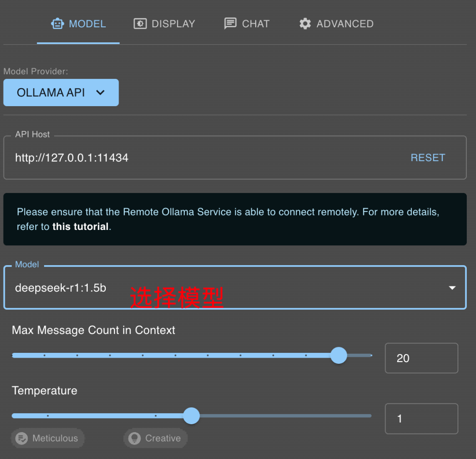Click the Advanced tab gear icon
Image resolution: width=476 pixels, height=459 pixels.
click(305, 24)
